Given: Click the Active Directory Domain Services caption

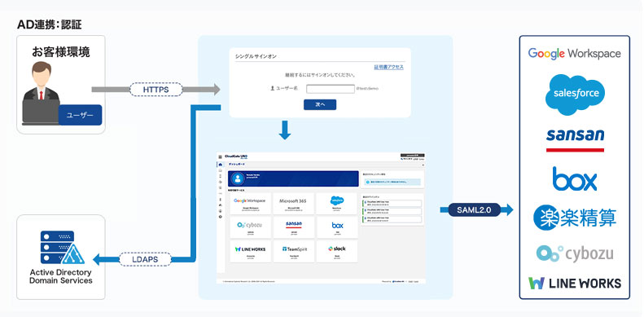Looking at the screenshot, I should (61, 276).
